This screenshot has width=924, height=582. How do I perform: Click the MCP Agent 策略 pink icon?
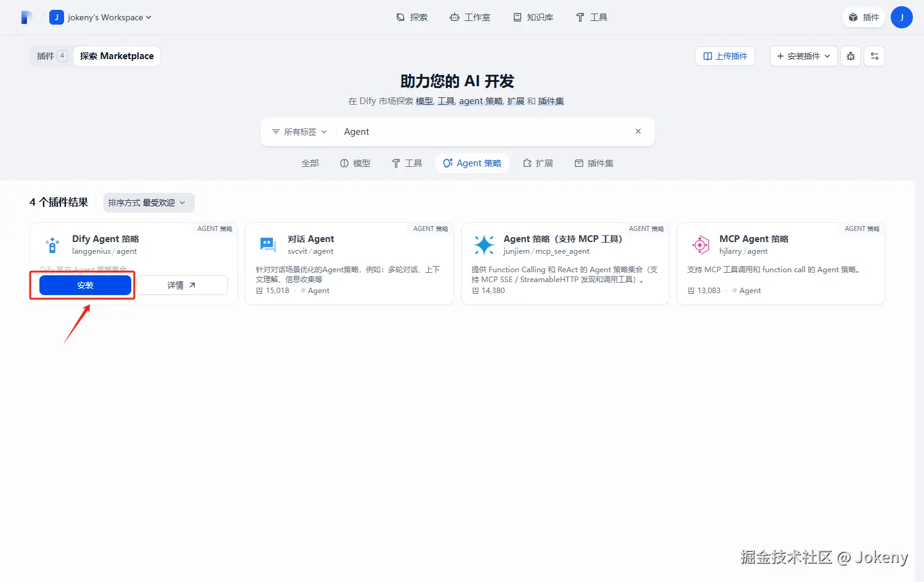tap(700, 245)
